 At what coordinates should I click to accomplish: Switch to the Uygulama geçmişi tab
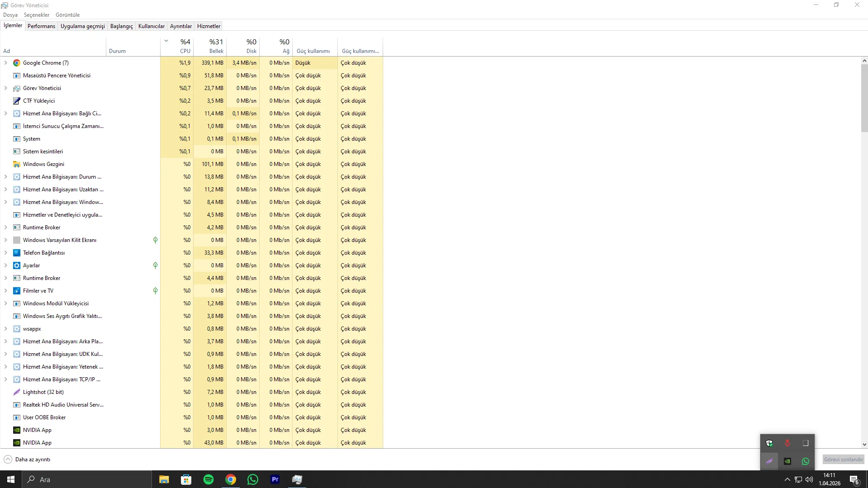pos(83,26)
